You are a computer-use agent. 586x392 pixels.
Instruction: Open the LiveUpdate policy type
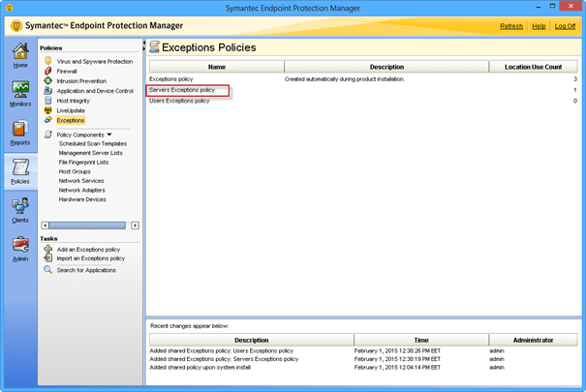71,110
